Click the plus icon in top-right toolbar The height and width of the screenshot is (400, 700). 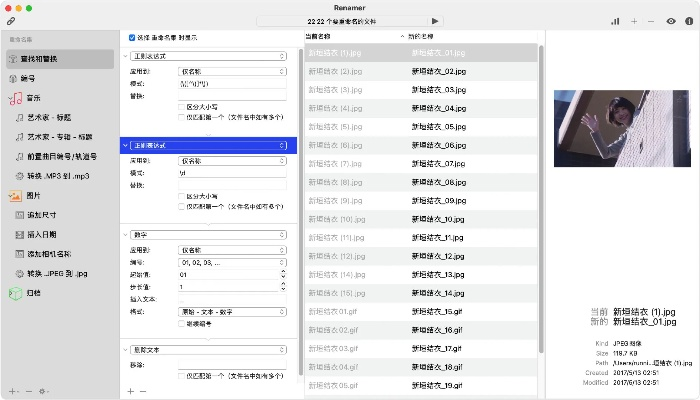pyautogui.click(x=634, y=21)
